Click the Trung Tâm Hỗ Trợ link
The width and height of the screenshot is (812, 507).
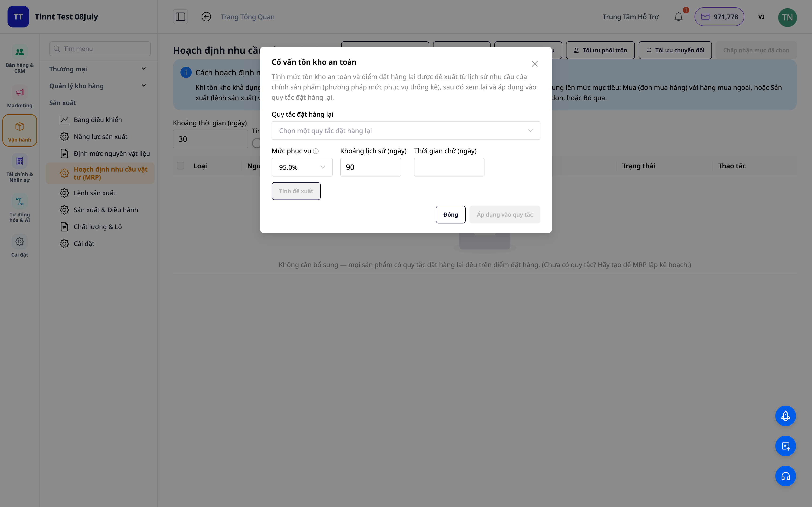(630, 17)
